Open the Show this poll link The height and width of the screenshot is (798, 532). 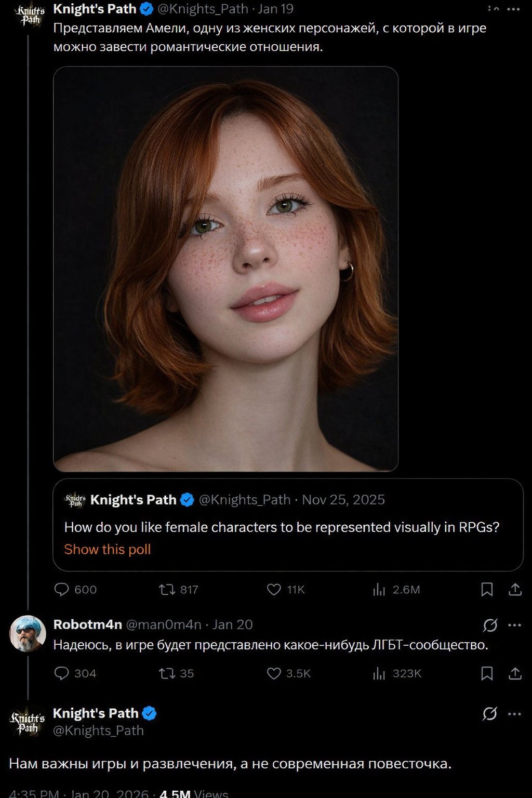[x=108, y=549]
